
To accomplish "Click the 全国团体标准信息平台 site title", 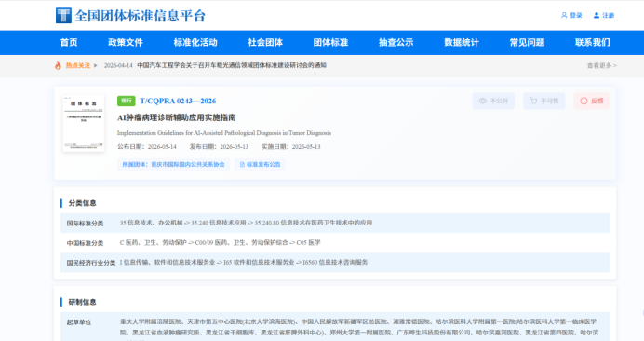I will point(140,16).
